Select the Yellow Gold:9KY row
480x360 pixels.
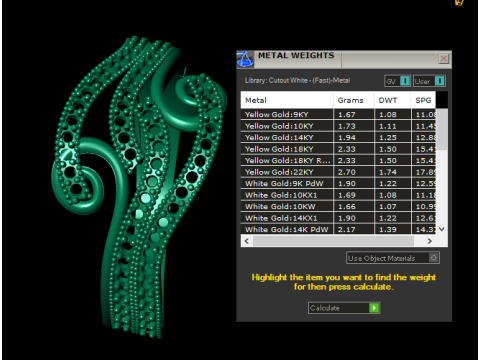[338, 114]
